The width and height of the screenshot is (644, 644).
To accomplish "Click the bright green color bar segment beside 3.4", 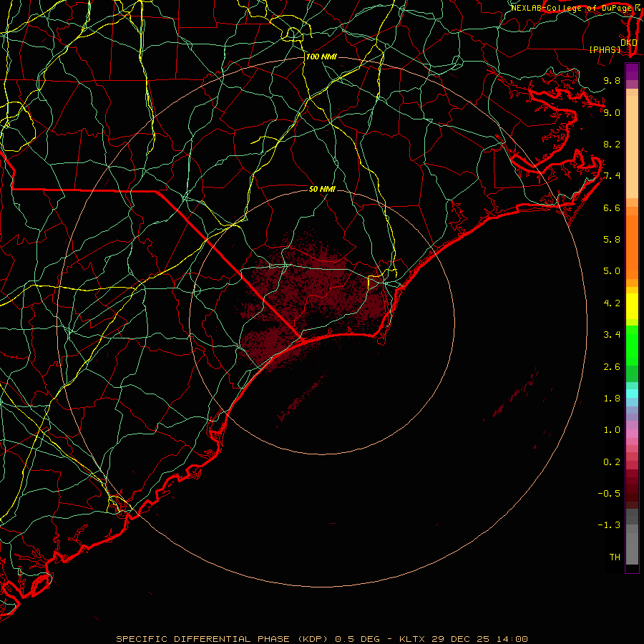I will pos(632,339).
